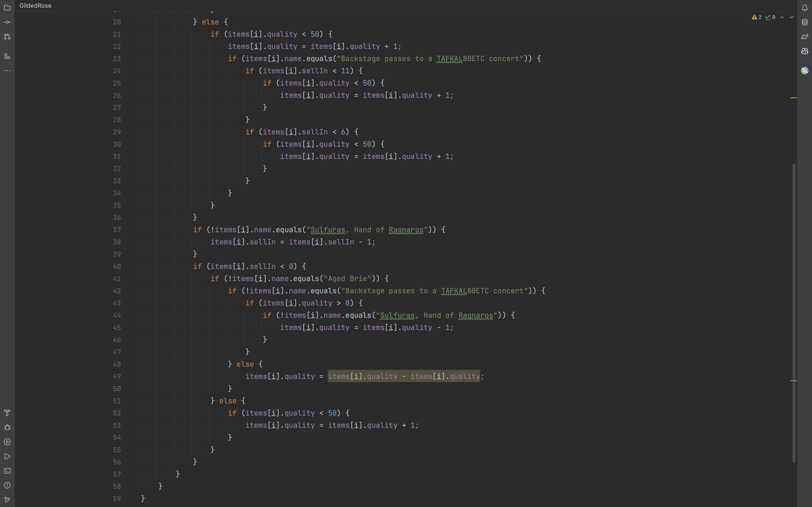Open the Build tool window
Screen dimensions: 812x507
pyautogui.click(x=7, y=413)
